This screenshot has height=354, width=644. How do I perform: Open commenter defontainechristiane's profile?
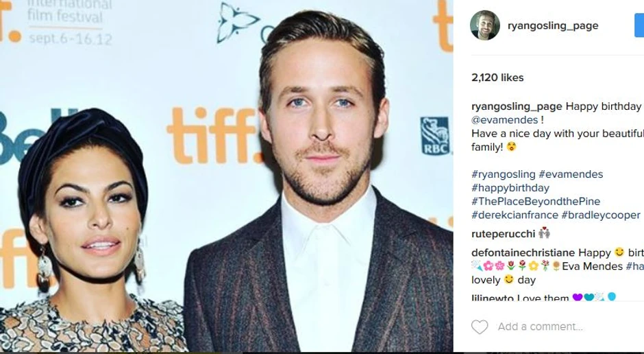[x=523, y=252]
